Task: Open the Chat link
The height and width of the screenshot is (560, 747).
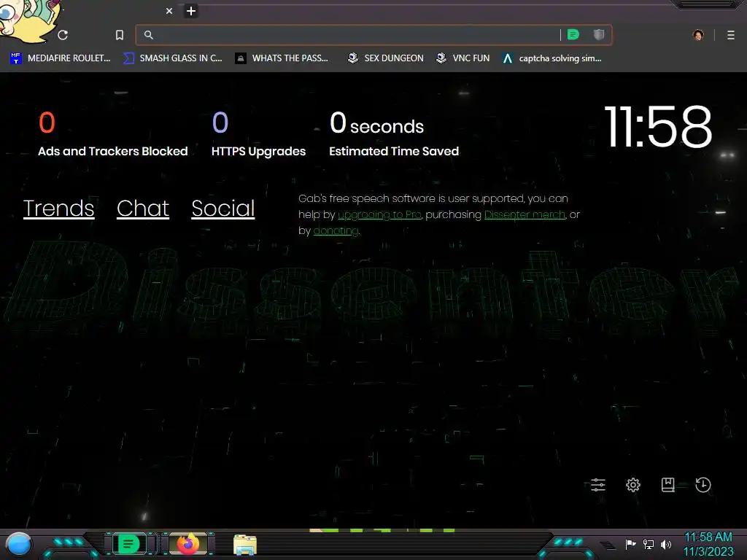Action: click(x=143, y=208)
